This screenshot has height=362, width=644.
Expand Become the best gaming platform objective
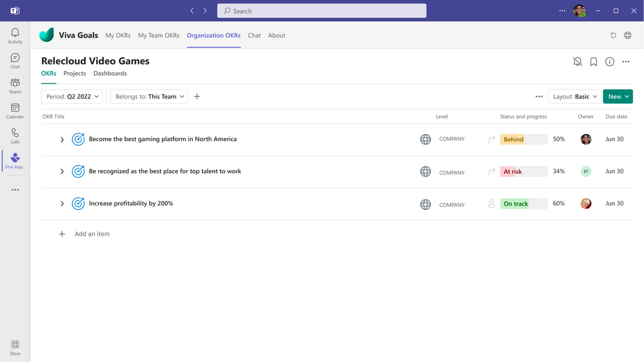62,140
